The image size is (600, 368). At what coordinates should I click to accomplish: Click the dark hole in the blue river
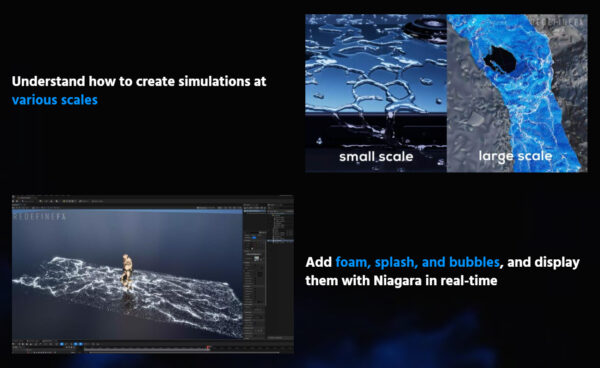[x=499, y=59]
